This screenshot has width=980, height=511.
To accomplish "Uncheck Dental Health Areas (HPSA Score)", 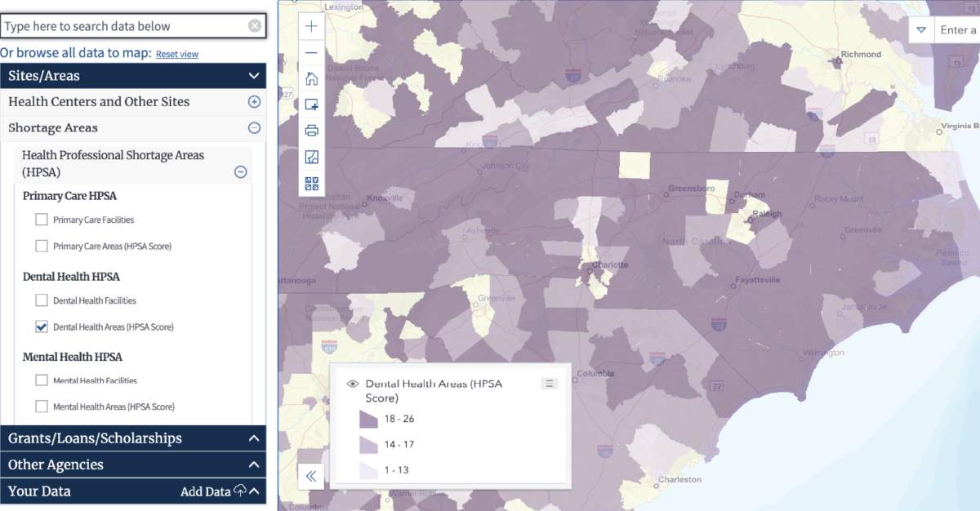I will pos(42,327).
